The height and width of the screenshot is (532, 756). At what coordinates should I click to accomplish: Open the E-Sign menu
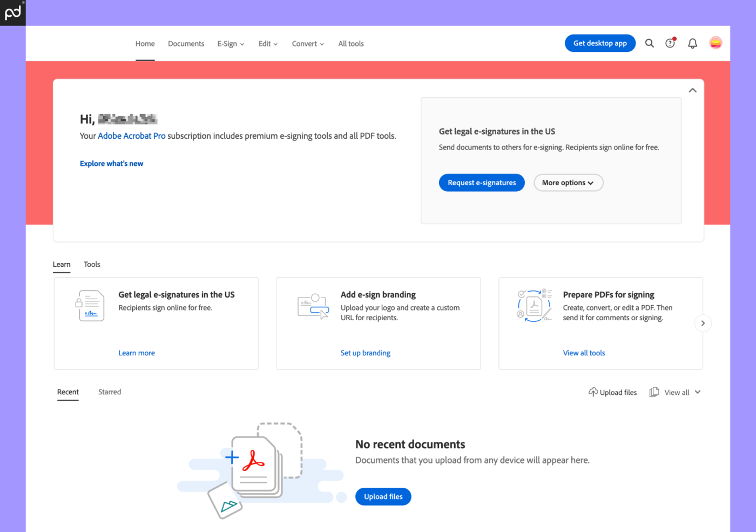tap(230, 43)
